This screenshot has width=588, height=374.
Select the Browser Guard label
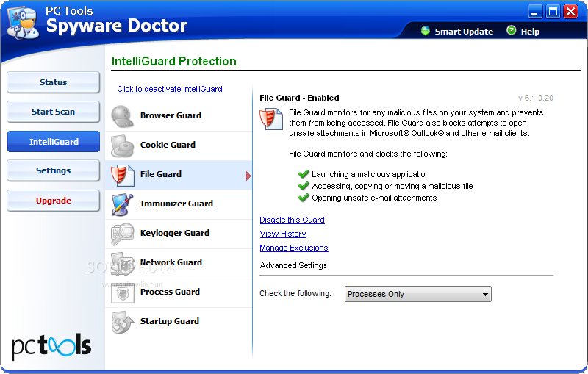point(171,115)
